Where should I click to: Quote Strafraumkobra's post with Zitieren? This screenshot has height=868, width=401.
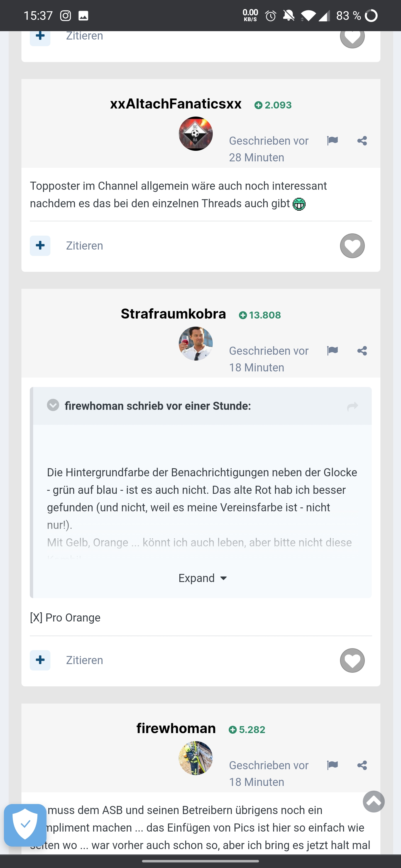[x=85, y=660]
